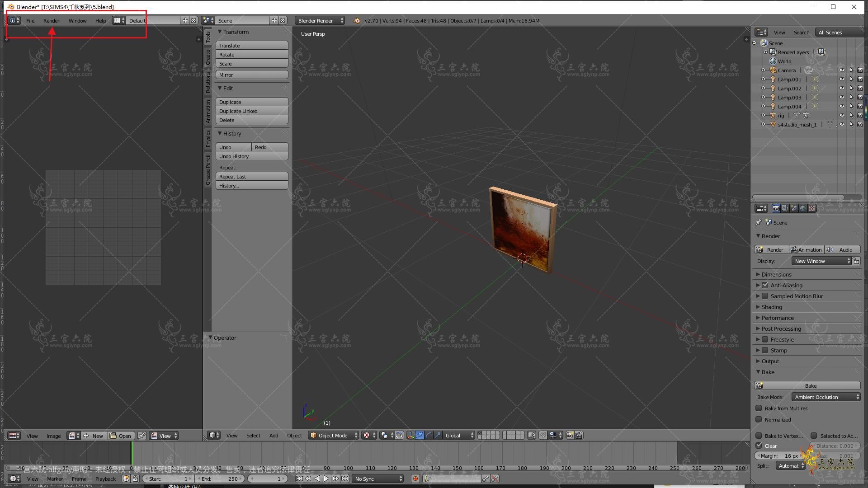Toggle the 3D manipulator axis icon
This screenshot has width=868, height=488.
[410, 436]
